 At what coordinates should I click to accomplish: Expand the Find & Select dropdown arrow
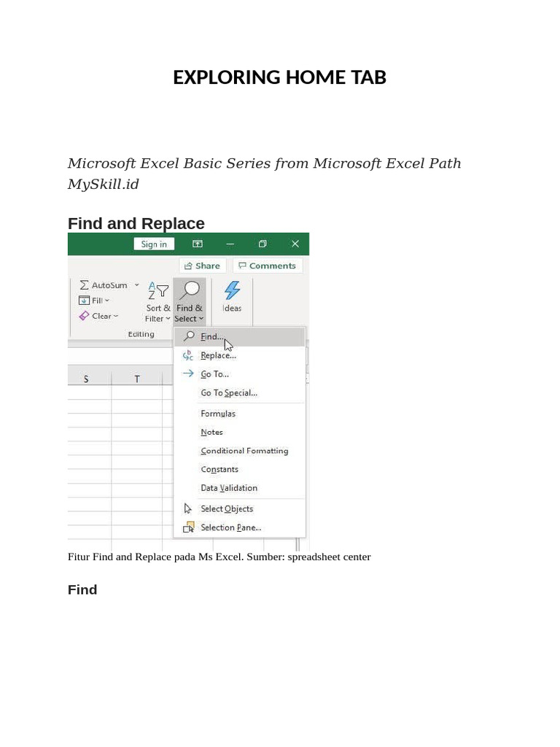tap(201, 319)
